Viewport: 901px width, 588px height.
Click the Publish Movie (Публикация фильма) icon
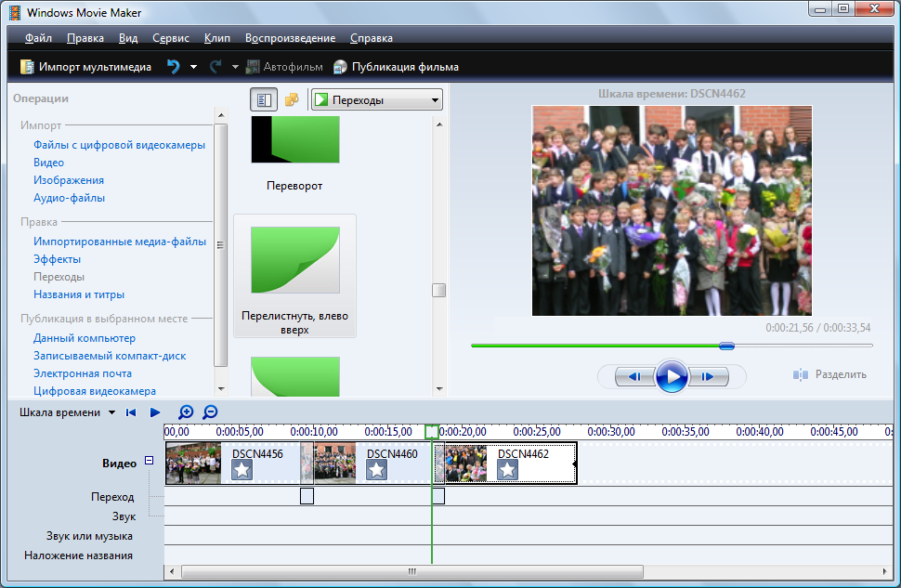340,67
